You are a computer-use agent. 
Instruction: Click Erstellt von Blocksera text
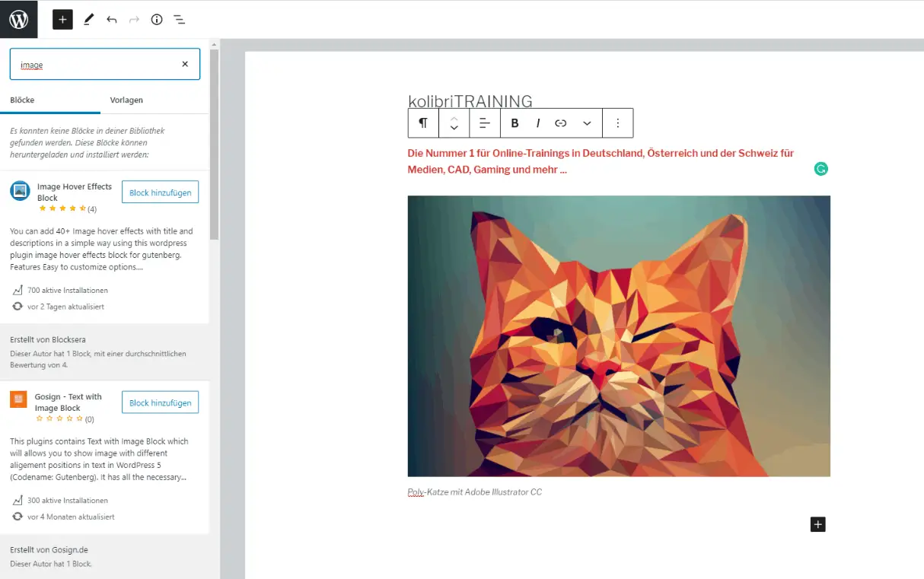pos(49,339)
